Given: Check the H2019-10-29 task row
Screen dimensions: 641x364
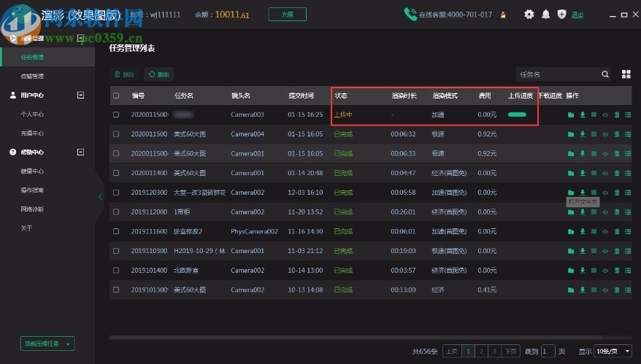Looking at the screenshot, I should point(116,251).
